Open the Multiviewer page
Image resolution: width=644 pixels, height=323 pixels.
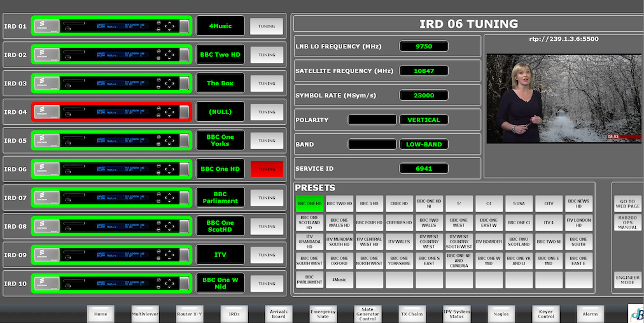coord(145,313)
